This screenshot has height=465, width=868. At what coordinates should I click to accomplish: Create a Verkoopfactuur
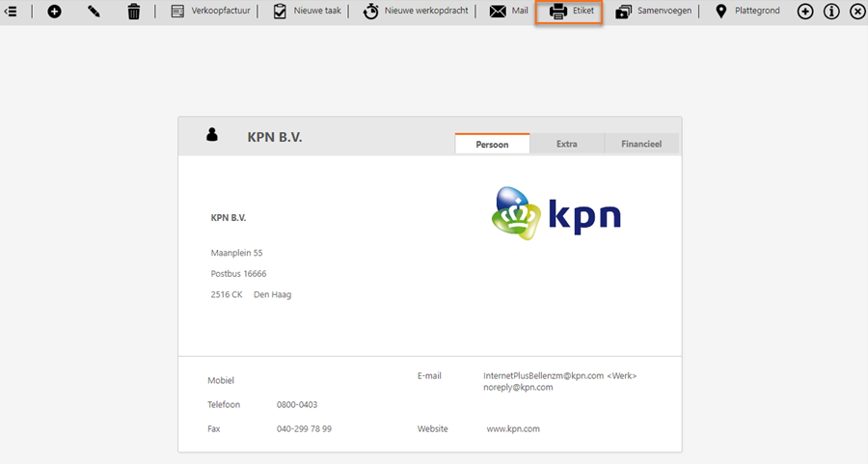[221, 11]
